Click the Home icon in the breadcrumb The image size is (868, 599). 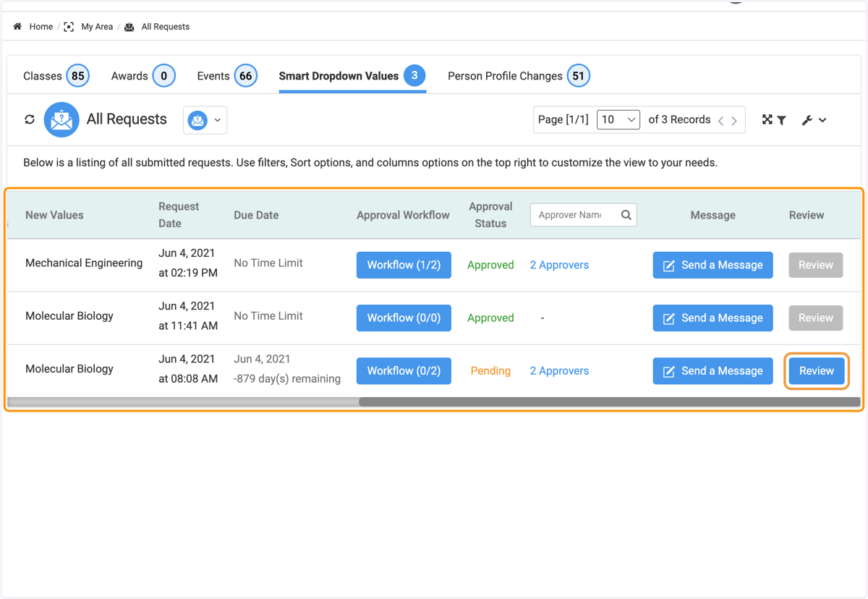tap(17, 27)
